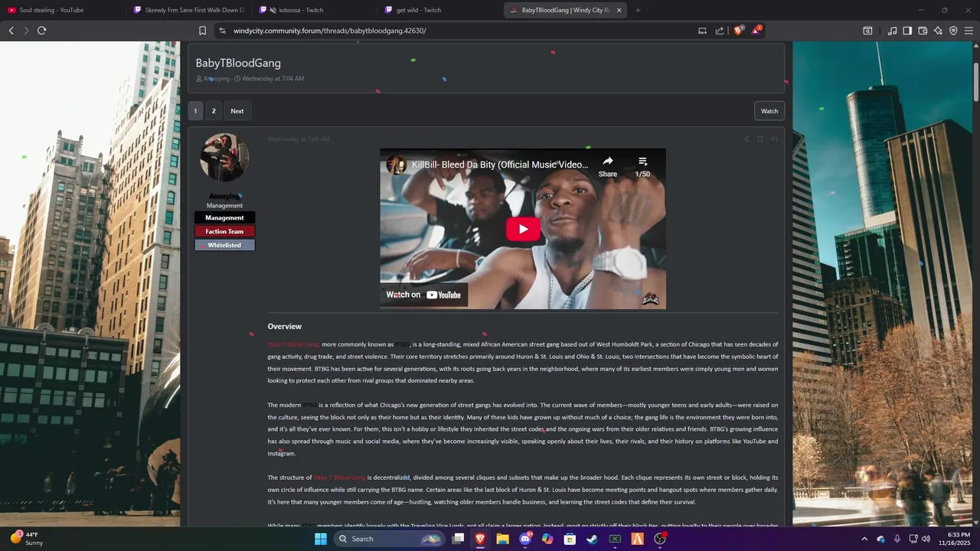Bookmark the post with bookmark icon

coord(760,139)
